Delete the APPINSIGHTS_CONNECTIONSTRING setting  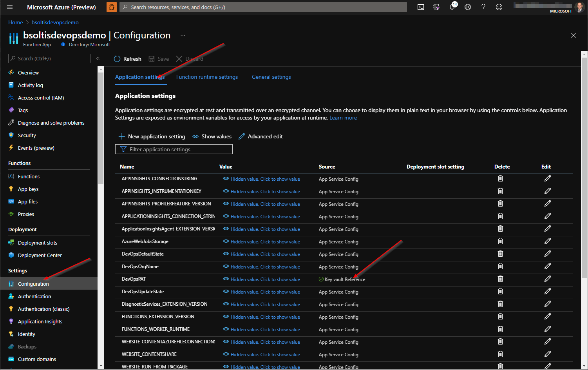click(x=500, y=179)
